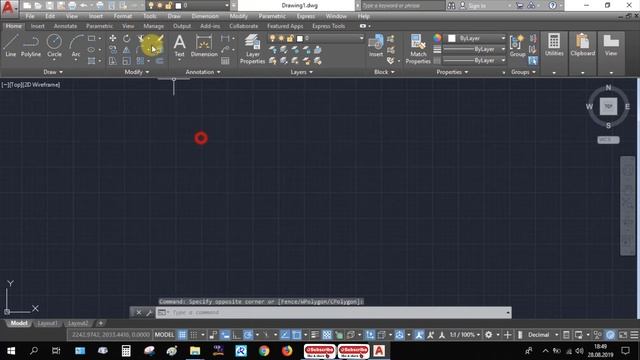
Task: Click the Insert block icon
Action: click(376, 45)
